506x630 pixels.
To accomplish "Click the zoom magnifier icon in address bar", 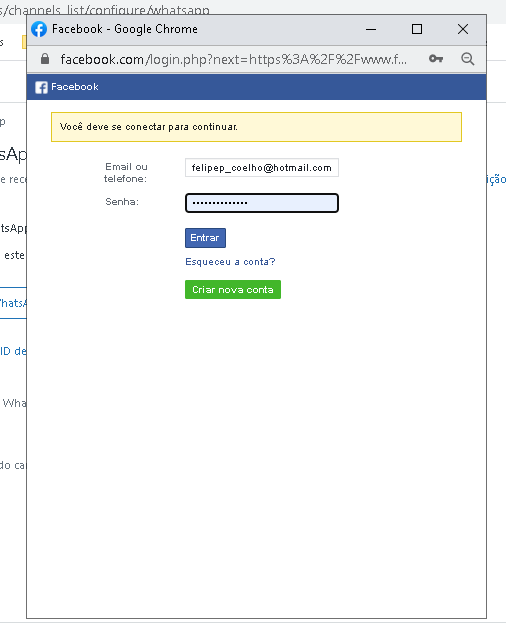I will 467,59.
